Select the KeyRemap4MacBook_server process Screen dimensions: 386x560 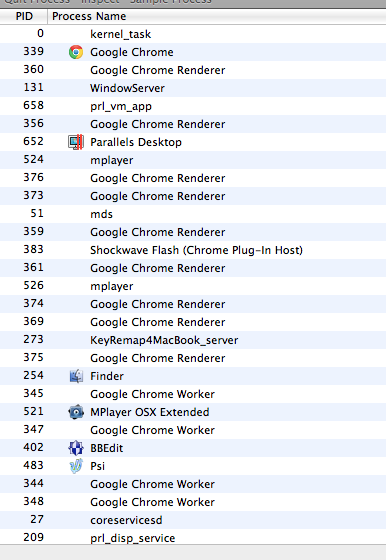pyautogui.click(x=193, y=340)
